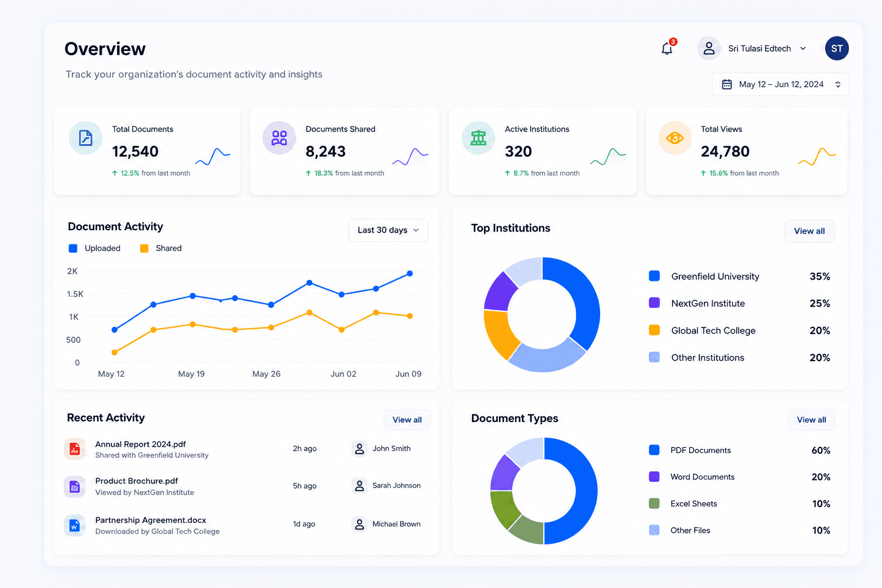Click the NextGen Institute legend label
Image resolution: width=882 pixels, height=588 pixels.
pyautogui.click(x=708, y=303)
